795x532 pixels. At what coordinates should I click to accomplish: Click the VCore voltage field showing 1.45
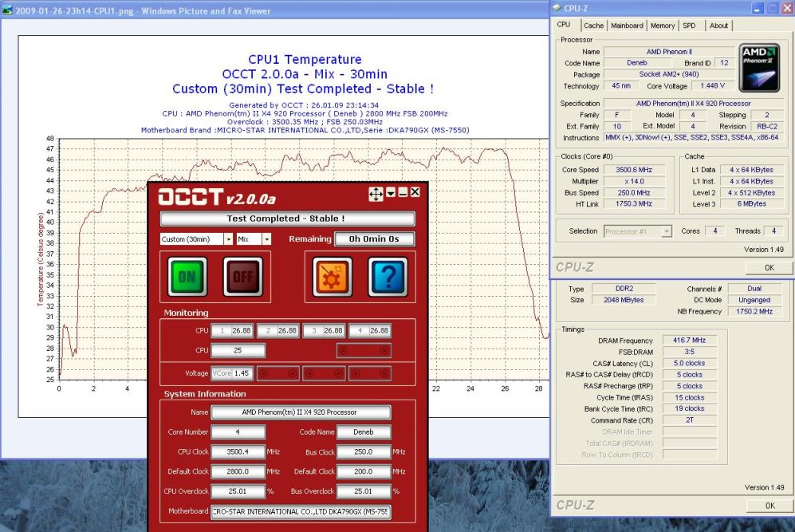pyautogui.click(x=231, y=373)
